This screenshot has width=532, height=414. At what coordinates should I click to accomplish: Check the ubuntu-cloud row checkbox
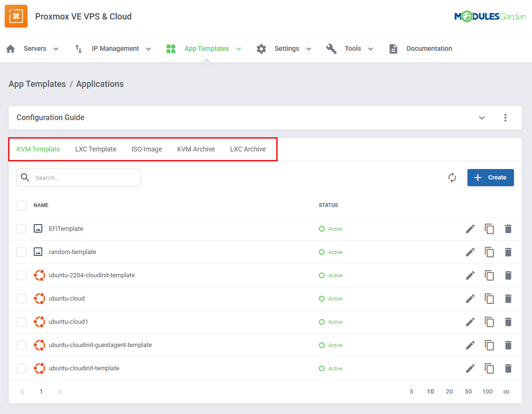tap(21, 299)
